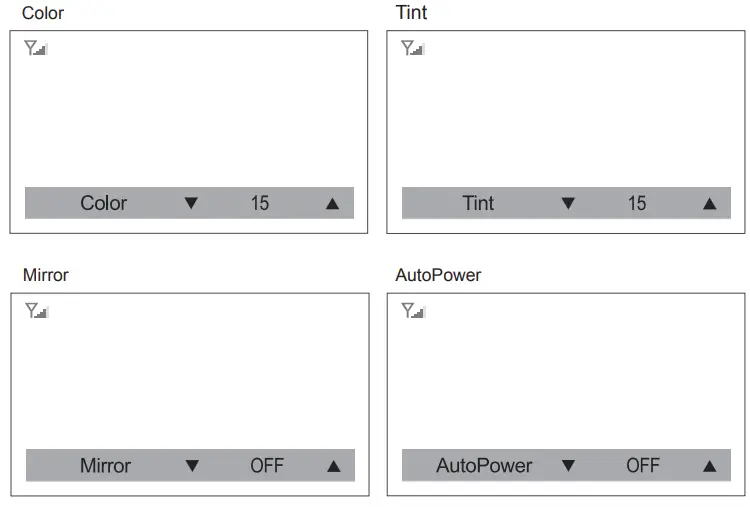750x509 pixels.
Task: Click the AutoPower OFF value
Action: [643, 465]
